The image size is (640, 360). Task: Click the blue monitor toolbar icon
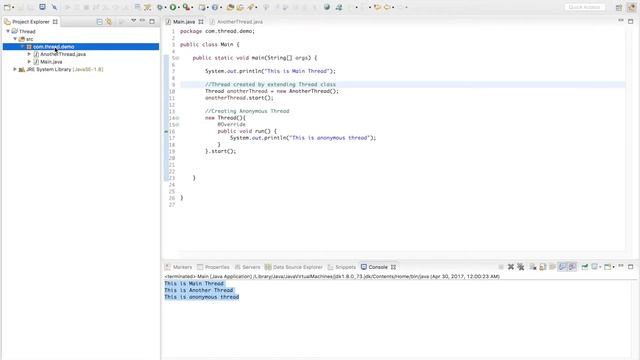(x=42, y=7)
